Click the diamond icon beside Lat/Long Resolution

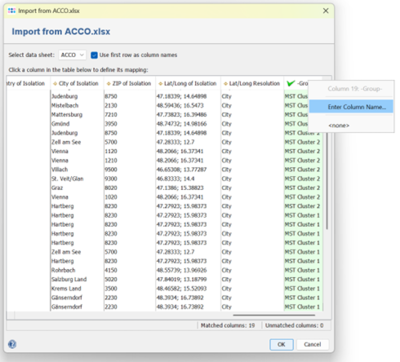[x=226, y=84]
